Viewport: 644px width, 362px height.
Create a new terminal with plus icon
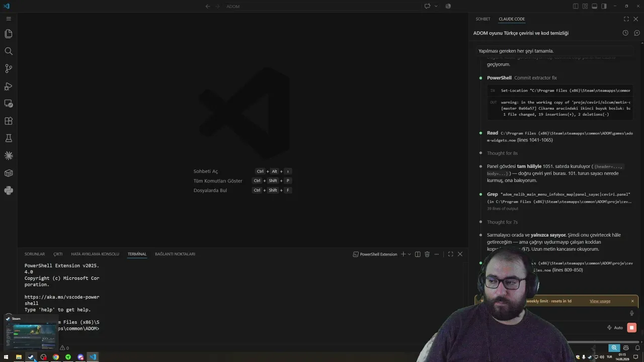[403, 254]
